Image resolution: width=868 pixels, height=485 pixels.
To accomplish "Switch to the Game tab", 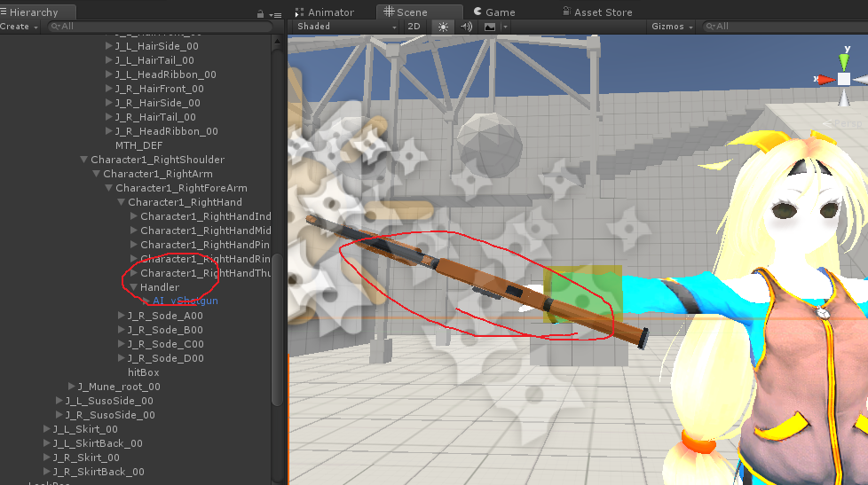I will click(x=494, y=12).
